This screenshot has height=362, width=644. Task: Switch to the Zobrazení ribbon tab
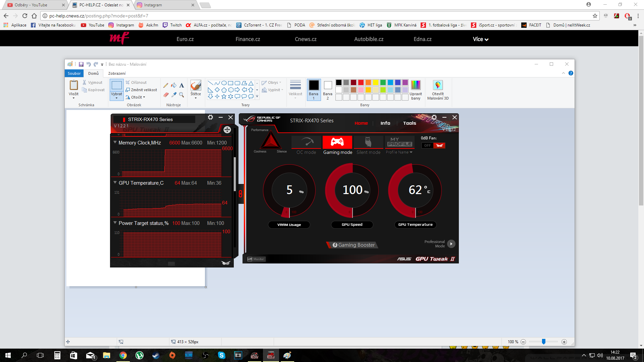tap(117, 73)
